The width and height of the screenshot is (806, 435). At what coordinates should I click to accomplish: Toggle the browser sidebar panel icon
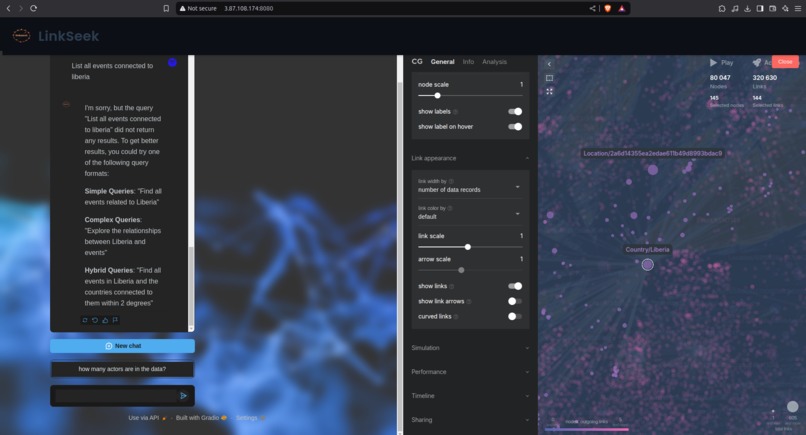coord(760,8)
